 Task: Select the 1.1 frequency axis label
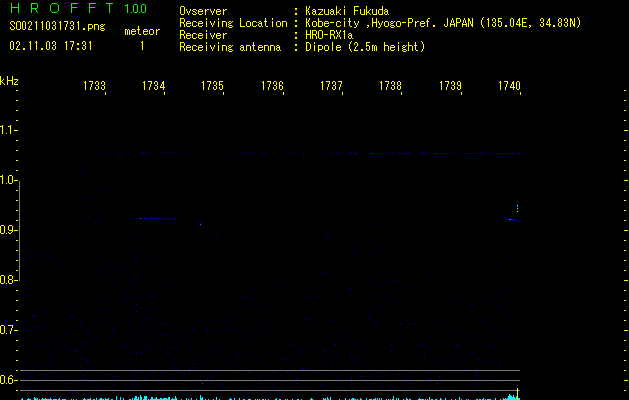click(9, 130)
